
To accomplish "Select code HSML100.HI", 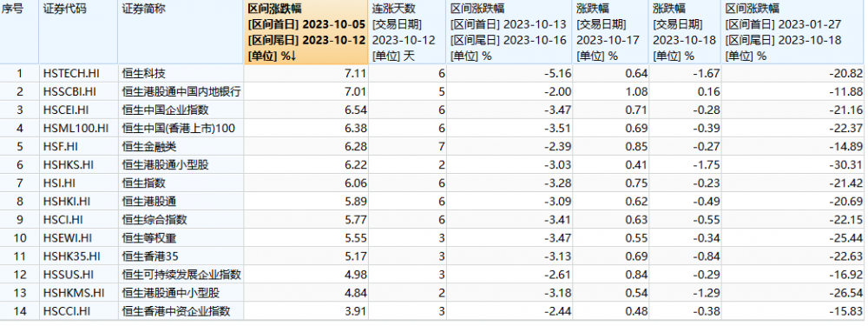I will (x=76, y=129).
